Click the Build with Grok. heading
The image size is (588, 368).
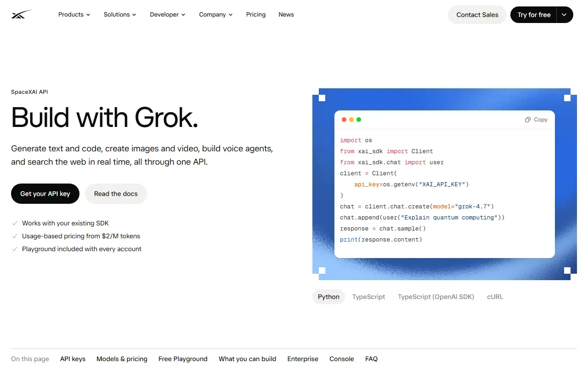click(x=105, y=118)
